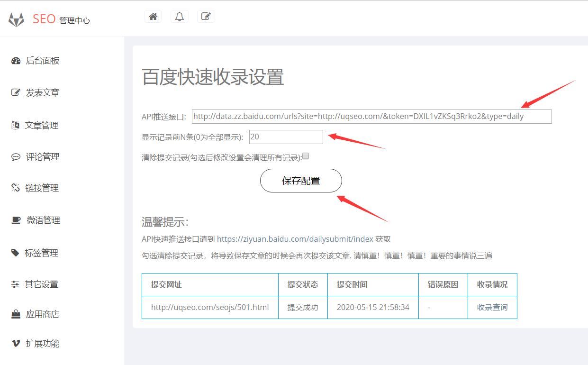Open the notification bell icon
This screenshot has height=365, width=588.
click(179, 16)
